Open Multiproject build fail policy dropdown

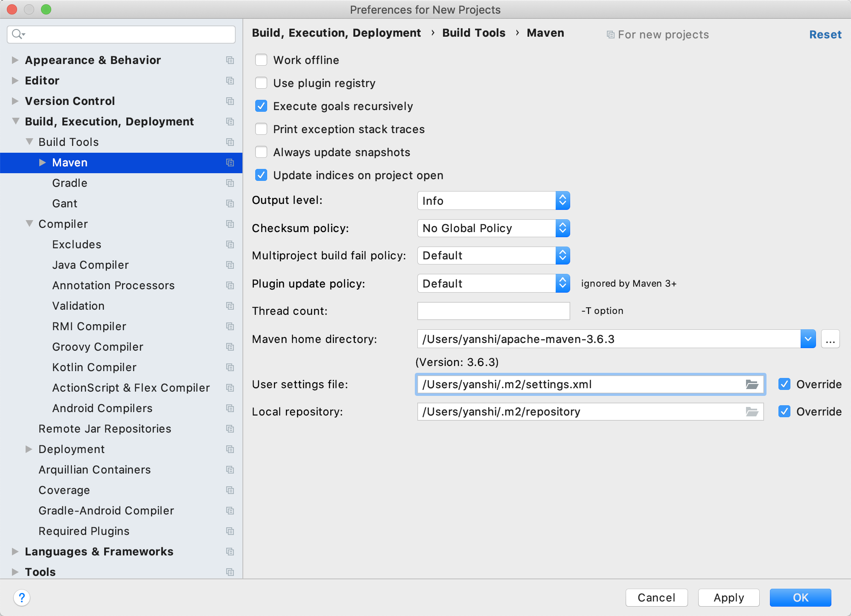(x=494, y=256)
